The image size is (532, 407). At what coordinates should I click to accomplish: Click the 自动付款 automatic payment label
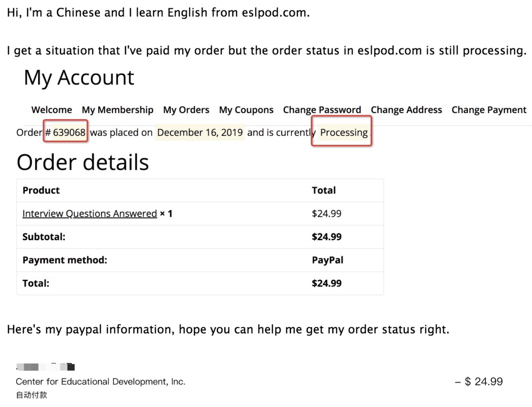[32, 395]
